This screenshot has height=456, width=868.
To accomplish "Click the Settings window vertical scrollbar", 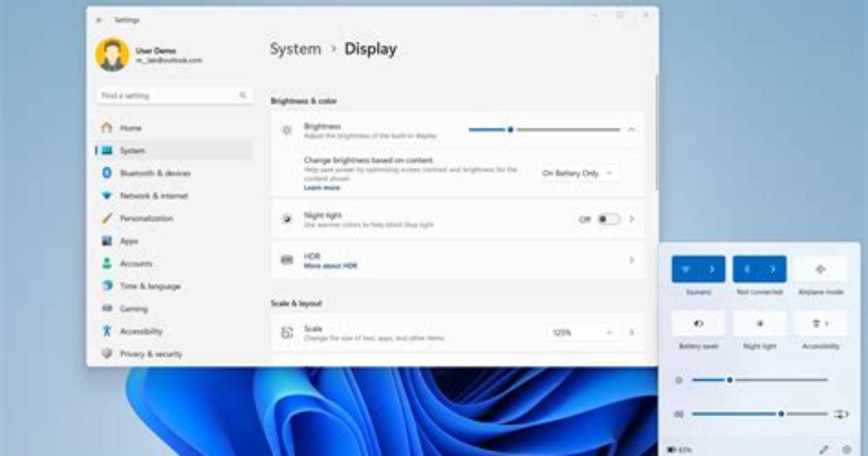I will click(x=657, y=133).
